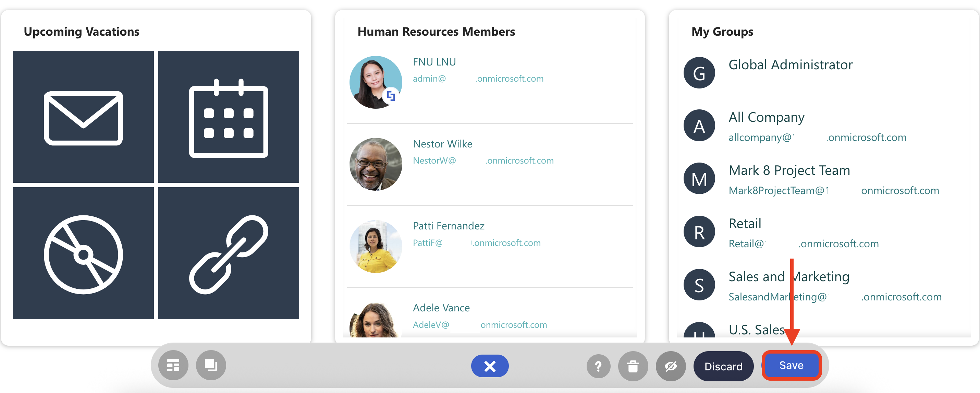Click the mail envelope tile
Image resolution: width=980 pixels, height=393 pixels.
[x=83, y=117]
